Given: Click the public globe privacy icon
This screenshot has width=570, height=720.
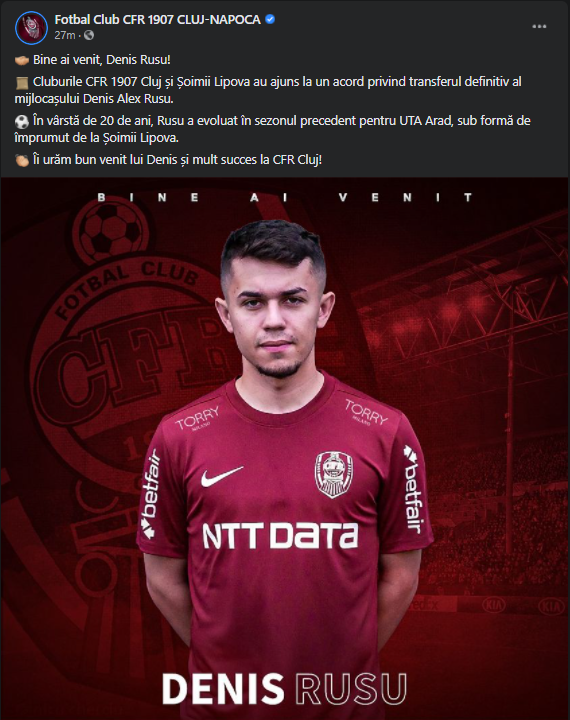Looking at the screenshot, I should (x=89, y=35).
